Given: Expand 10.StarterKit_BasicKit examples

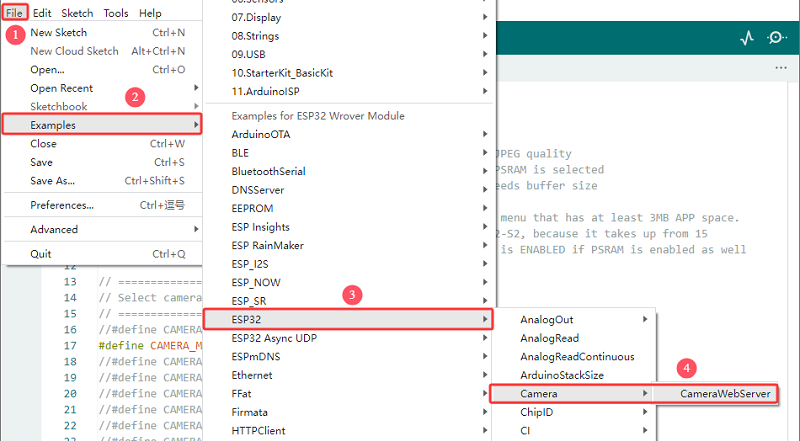Looking at the screenshot, I should (x=349, y=72).
